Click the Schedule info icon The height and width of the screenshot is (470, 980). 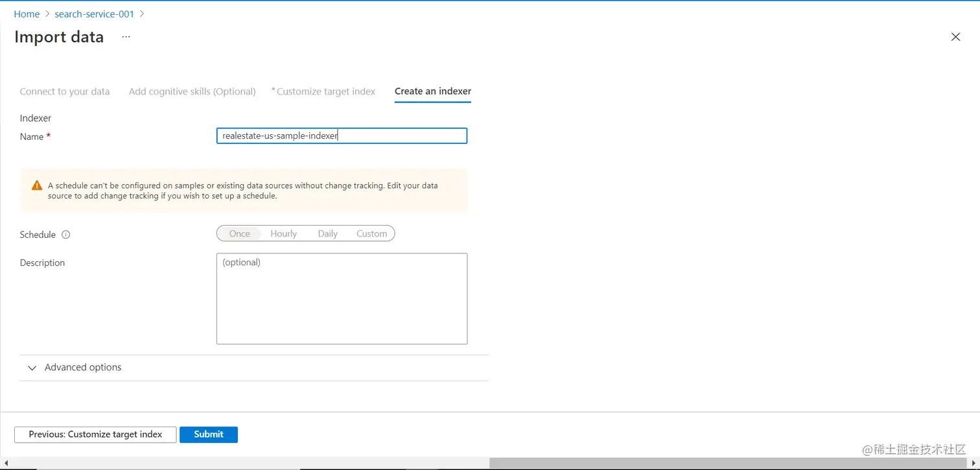(x=65, y=235)
